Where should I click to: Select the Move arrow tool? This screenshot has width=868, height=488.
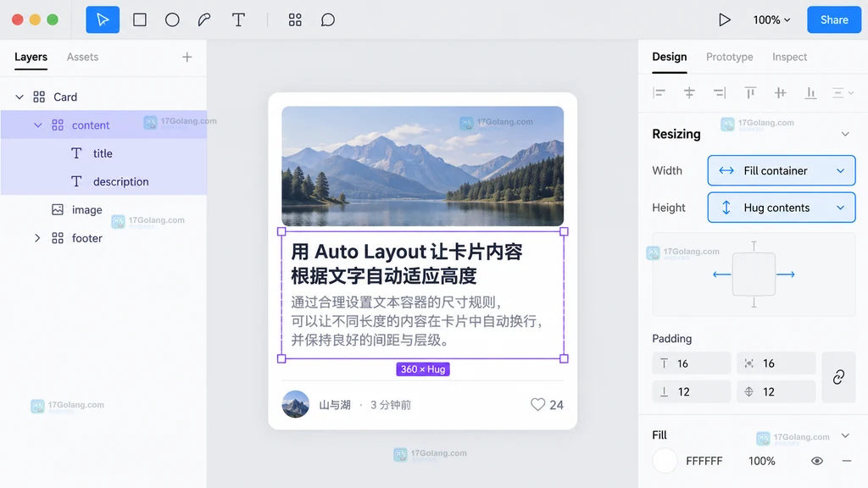click(x=103, y=20)
